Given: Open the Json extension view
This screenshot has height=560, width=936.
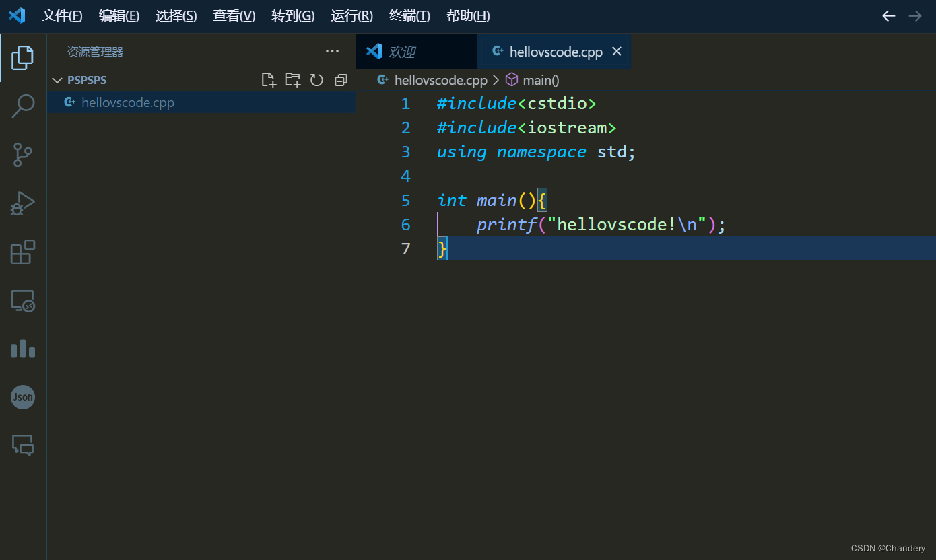Looking at the screenshot, I should (x=23, y=397).
